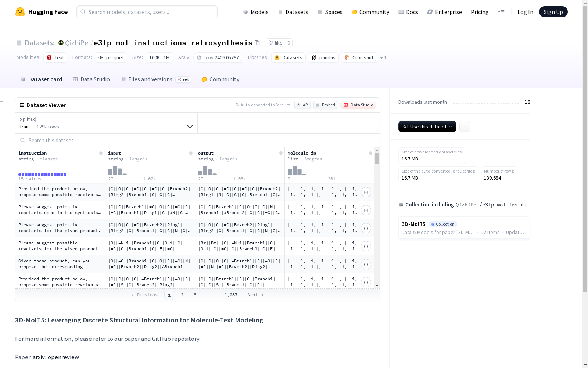Open the openreview paper link

63,357
